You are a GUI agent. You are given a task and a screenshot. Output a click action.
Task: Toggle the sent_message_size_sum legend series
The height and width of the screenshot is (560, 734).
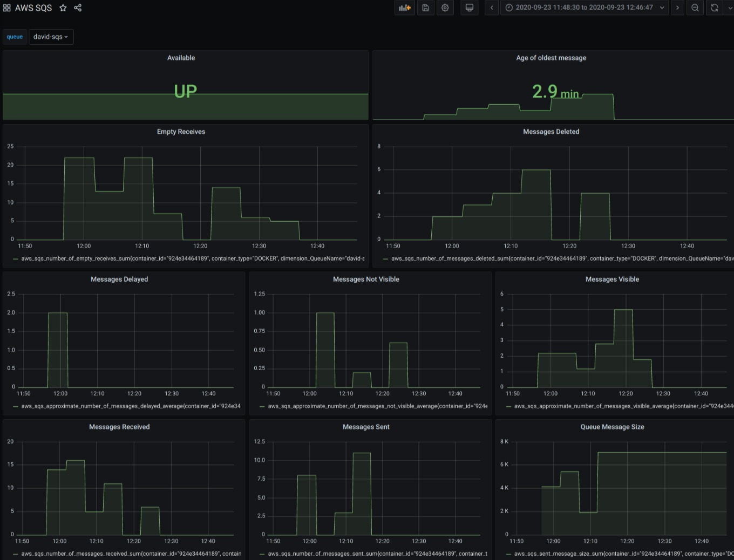click(624, 554)
